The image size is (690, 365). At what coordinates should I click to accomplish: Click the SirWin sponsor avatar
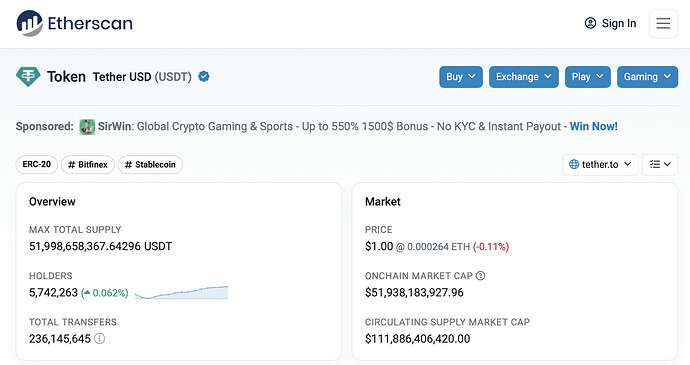(87, 127)
